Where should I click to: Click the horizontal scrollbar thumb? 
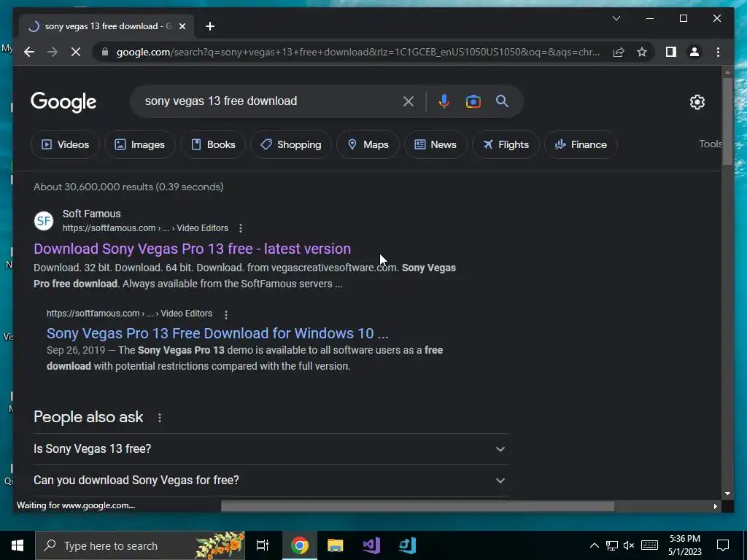tap(417, 506)
